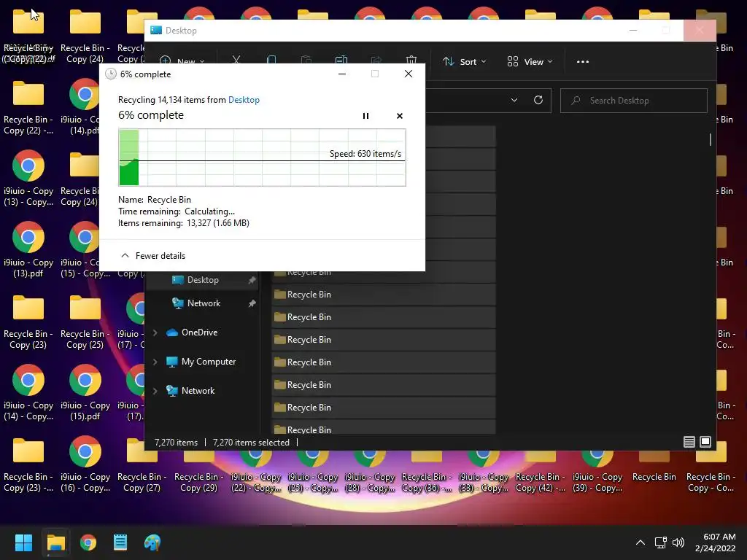This screenshot has width=747, height=560.
Task: Click the Rename icon in Explorer toolbar
Action: [341, 61]
